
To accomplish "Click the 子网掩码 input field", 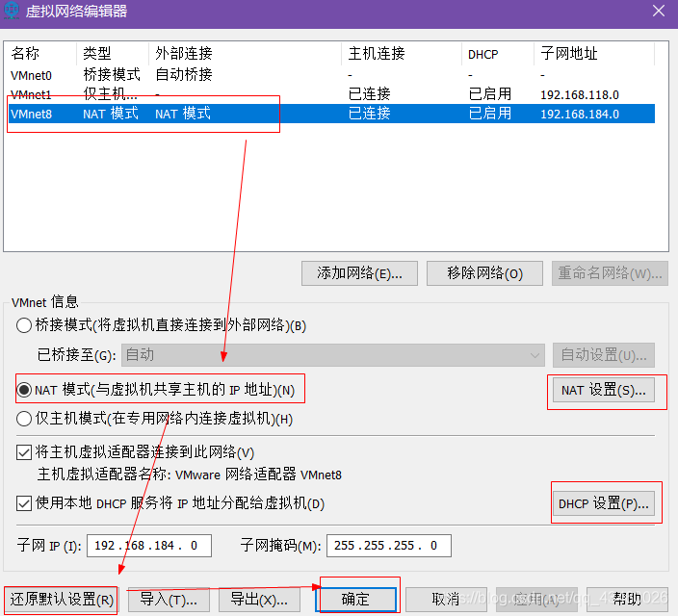I will tap(389, 546).
